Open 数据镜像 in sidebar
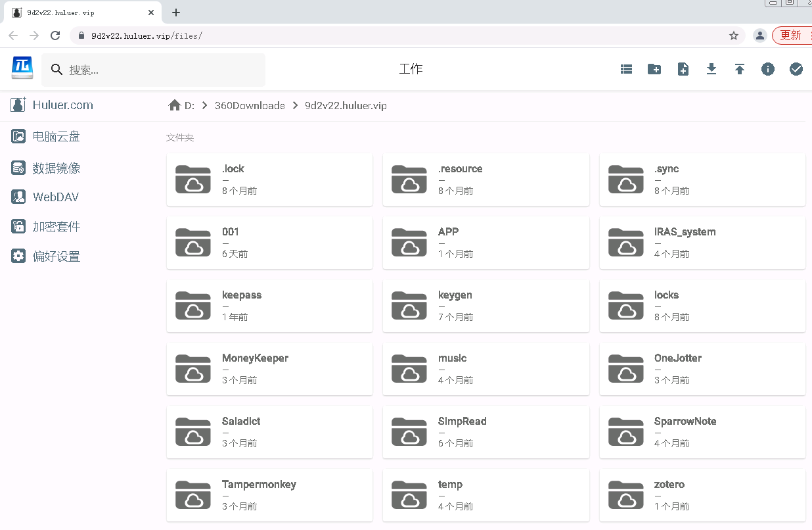 coord(56,168)
